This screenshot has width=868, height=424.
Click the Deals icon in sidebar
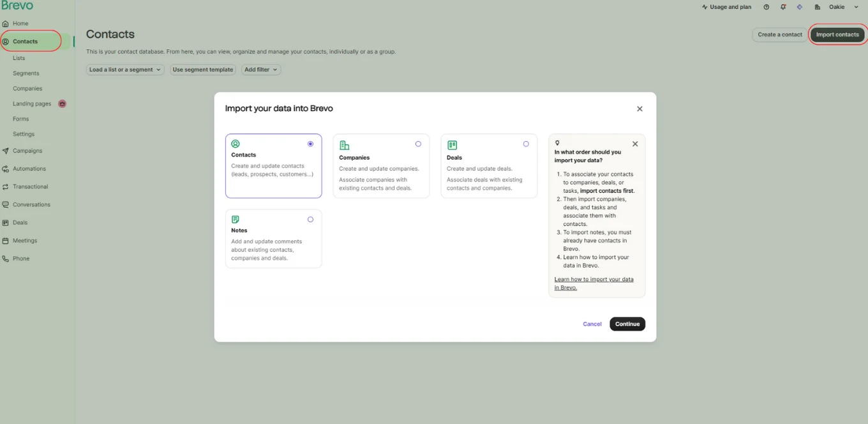pyautogui.click(x=6, y=223)
